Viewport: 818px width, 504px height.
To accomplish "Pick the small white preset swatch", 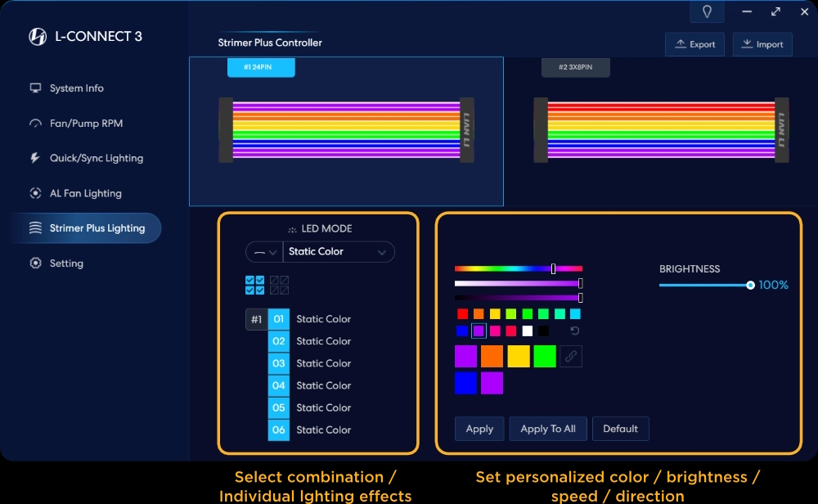I will point(528,331).
